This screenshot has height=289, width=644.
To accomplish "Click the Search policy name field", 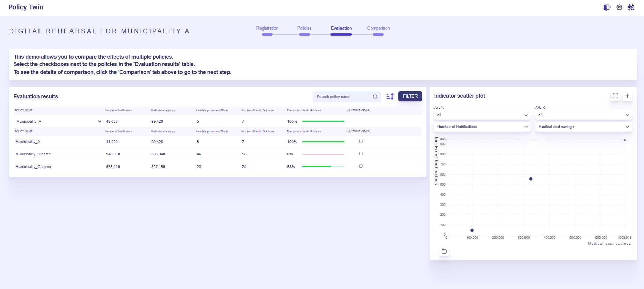I will tap(342, 97).
